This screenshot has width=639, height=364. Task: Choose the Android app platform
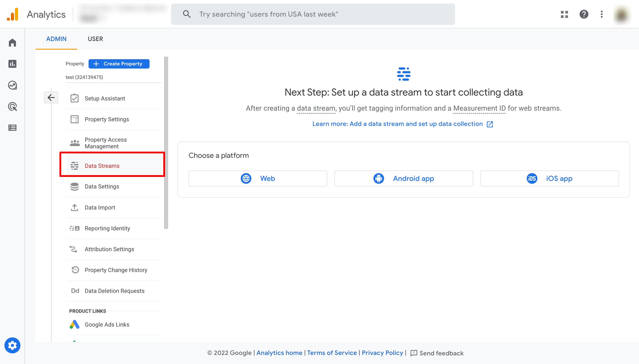(x=403, y=178)
